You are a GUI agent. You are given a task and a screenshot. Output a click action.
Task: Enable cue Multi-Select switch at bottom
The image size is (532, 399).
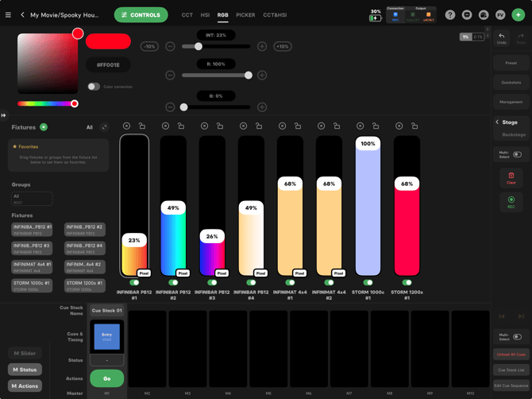pyautogui.click(x=517, y=337)
